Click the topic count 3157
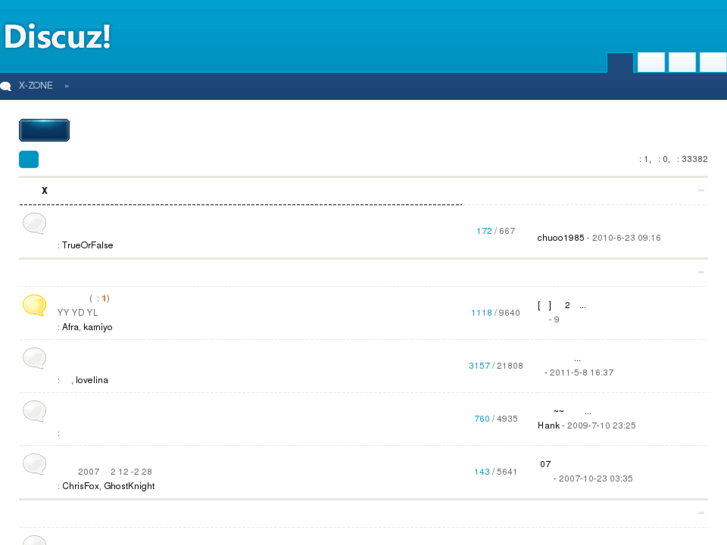 click(479, 366)
